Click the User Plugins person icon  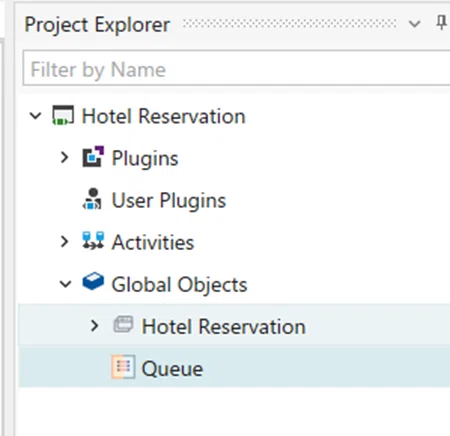pyautogui.click(x=92, y=199)
